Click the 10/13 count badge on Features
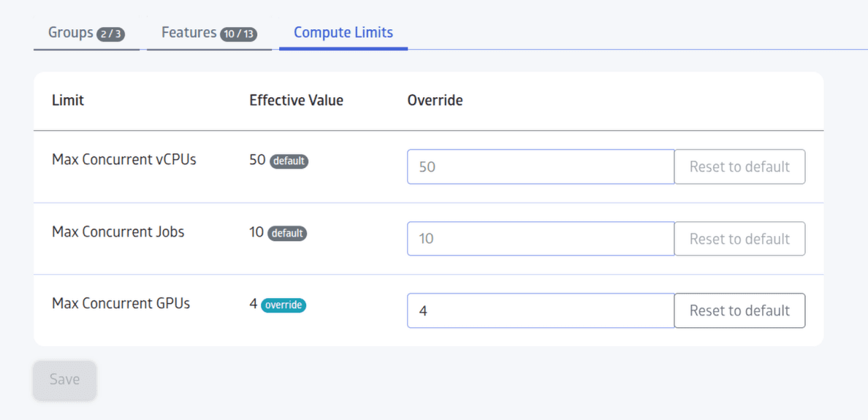The width and height of the screenshot is (868, 420). click(239, 34)
